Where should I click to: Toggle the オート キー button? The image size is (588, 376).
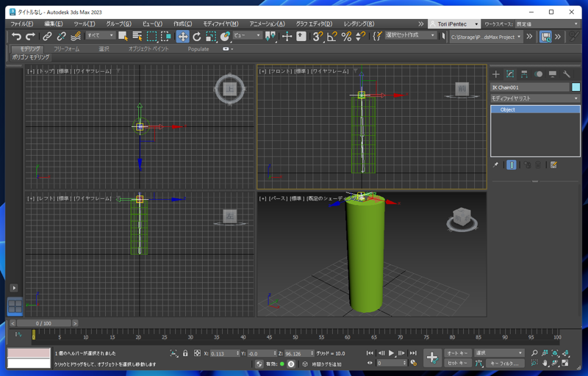coord(457,353)
